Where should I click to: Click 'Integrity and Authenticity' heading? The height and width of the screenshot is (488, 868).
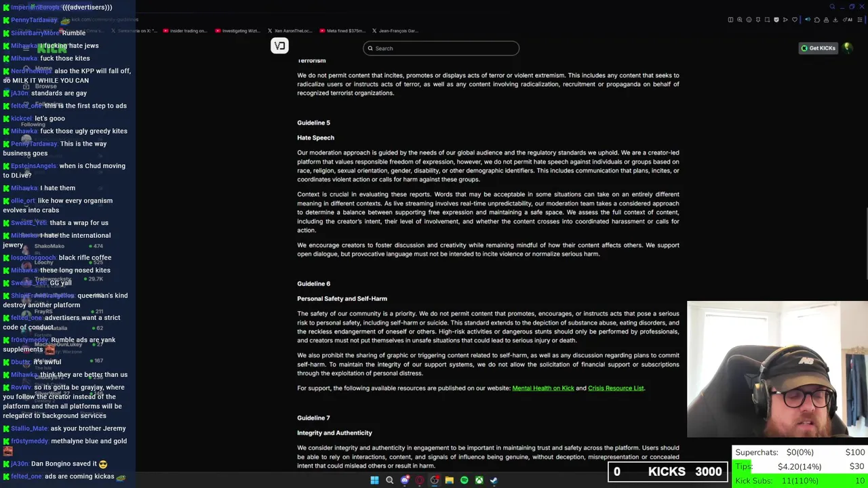point(334,433)
